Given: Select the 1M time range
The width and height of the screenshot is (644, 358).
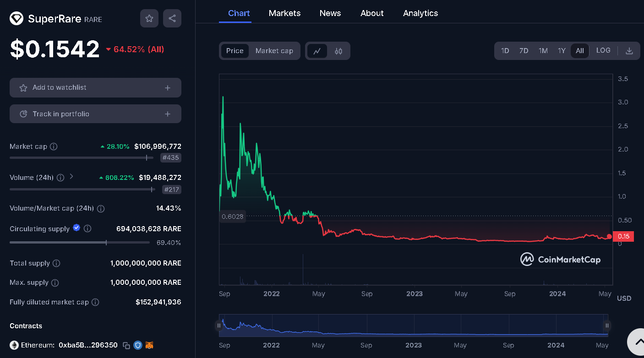Looking at the screenshot, I should click(543, 51).
